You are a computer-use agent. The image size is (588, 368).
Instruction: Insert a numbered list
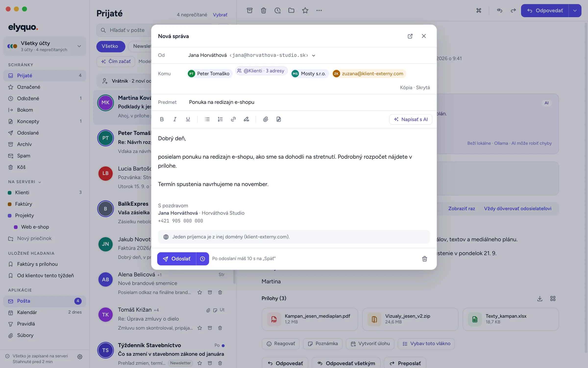coord(220,119)
